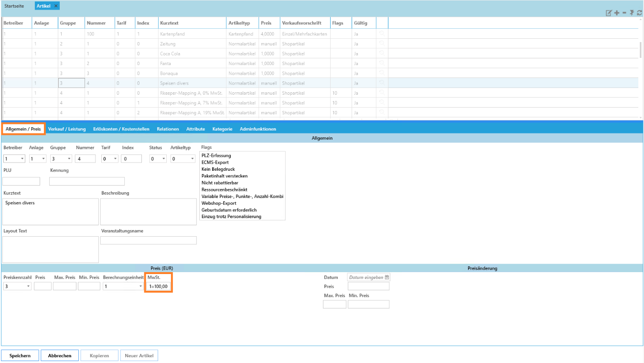The height and width of the screenshot is (363, 644).
Task: Click the edit article pencil icon
Action: (609, 13)
